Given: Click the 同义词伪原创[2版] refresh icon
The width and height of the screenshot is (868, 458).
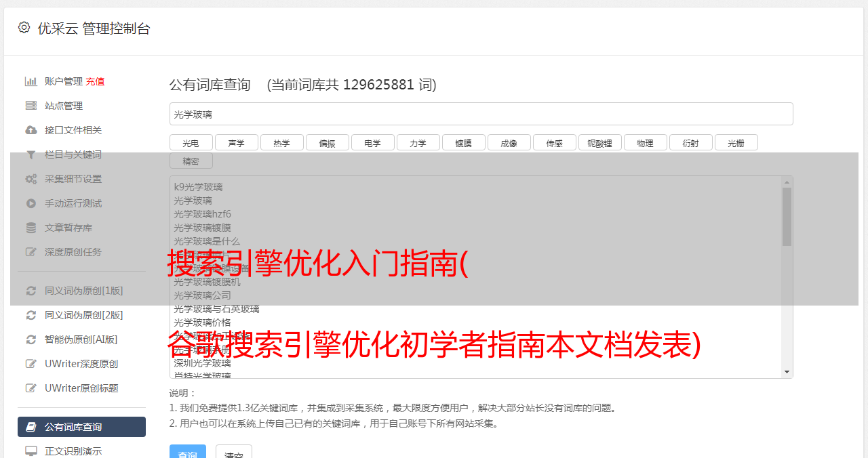Looking at the screenshot, I should tap(31, 315).
